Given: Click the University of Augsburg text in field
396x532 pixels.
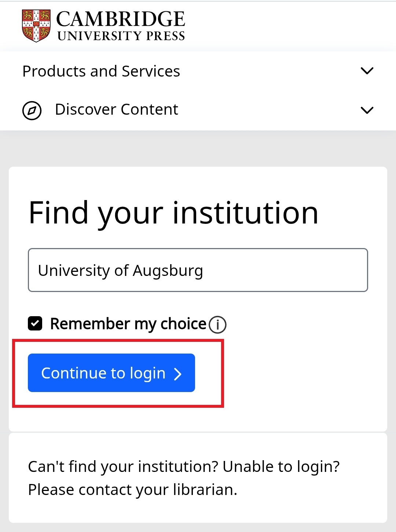Looking at the screenshot, I should point(120,271).
